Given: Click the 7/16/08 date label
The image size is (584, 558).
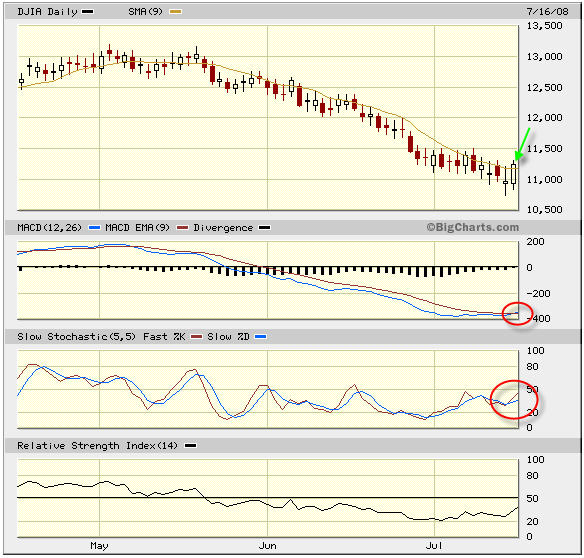Looking at the screenshot, I should tap(548, 12).
